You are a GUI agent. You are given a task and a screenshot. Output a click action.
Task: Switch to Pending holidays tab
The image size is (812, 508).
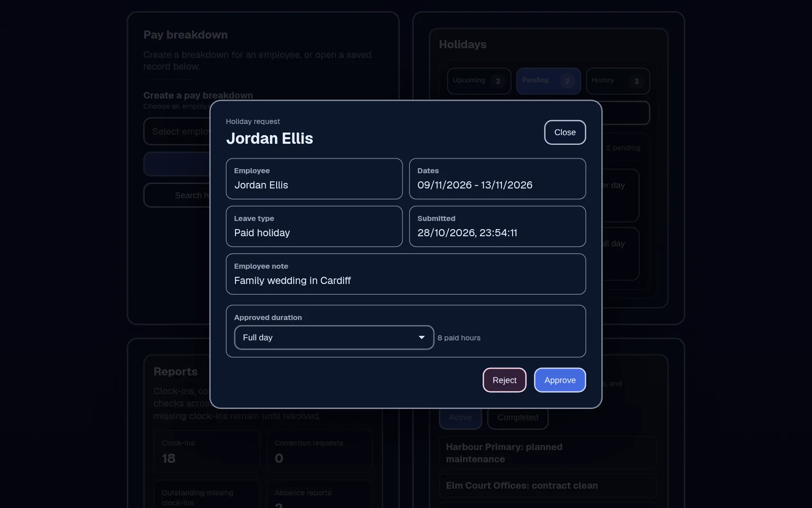click(x=548, y=81)
